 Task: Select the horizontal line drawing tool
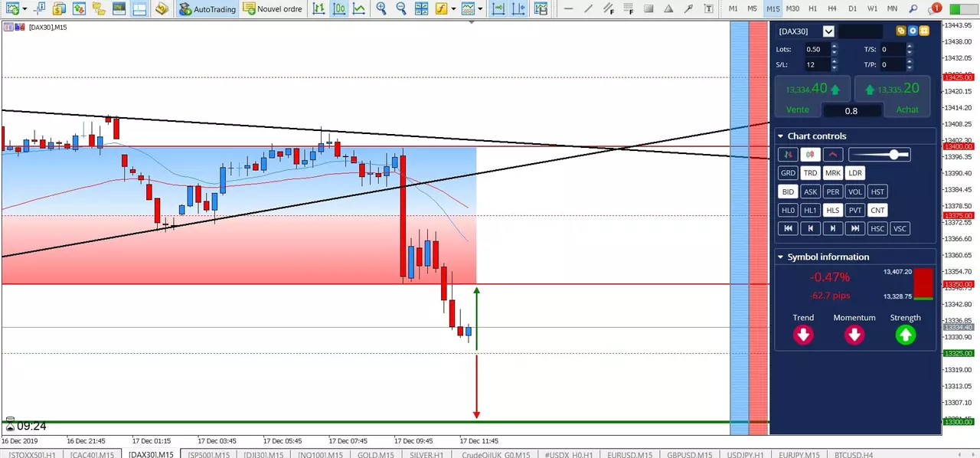click(x=568, y=9)
